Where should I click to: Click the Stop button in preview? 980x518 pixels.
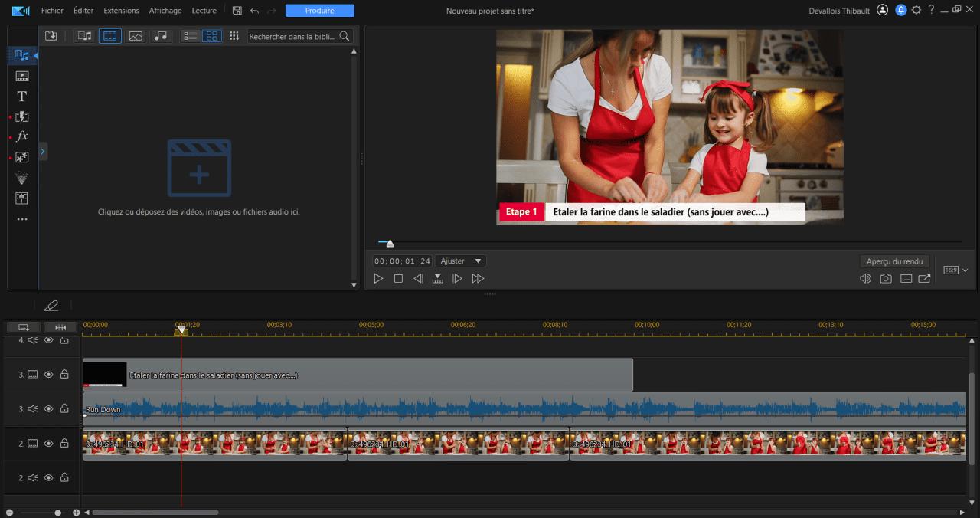[398, 279]
